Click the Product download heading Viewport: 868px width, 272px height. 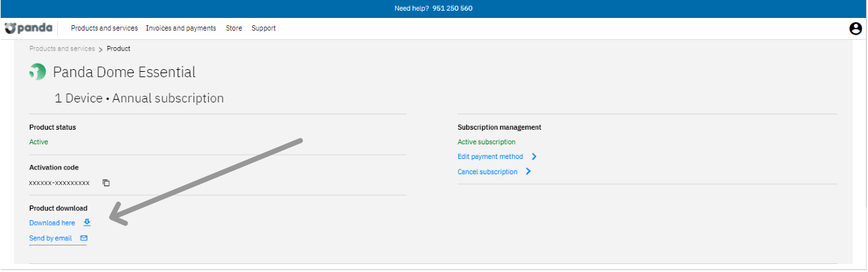click(59, 208)
